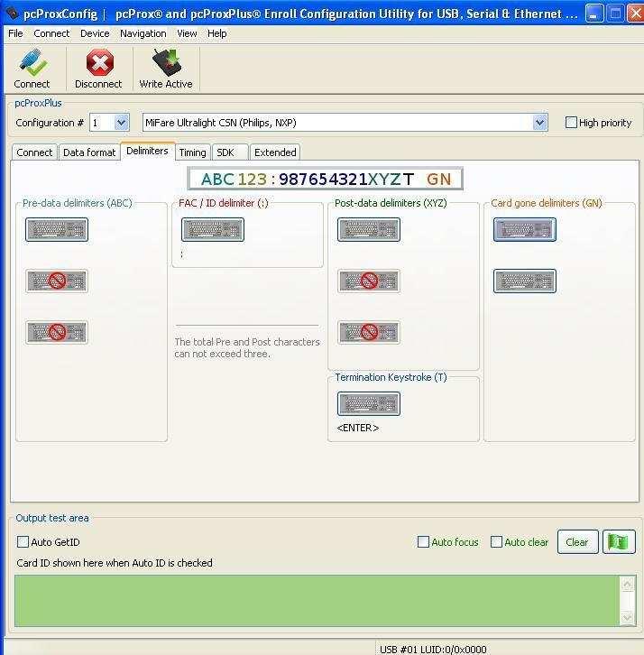This screenshot has height=655, width=644.
Task: Click the output area scrollbar up arrow
Action: pyautogui.click(x=627, y=584)
